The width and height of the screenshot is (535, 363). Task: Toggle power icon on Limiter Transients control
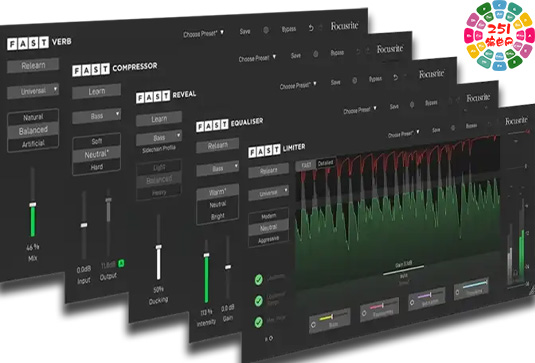pyautogui.click(x=364, y=313)
